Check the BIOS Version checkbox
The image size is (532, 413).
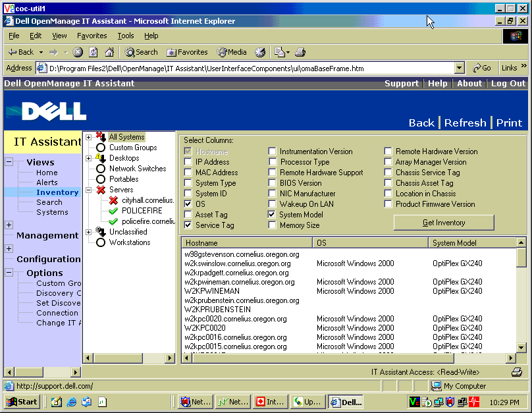pyautogui.click(x=272, y=183)
